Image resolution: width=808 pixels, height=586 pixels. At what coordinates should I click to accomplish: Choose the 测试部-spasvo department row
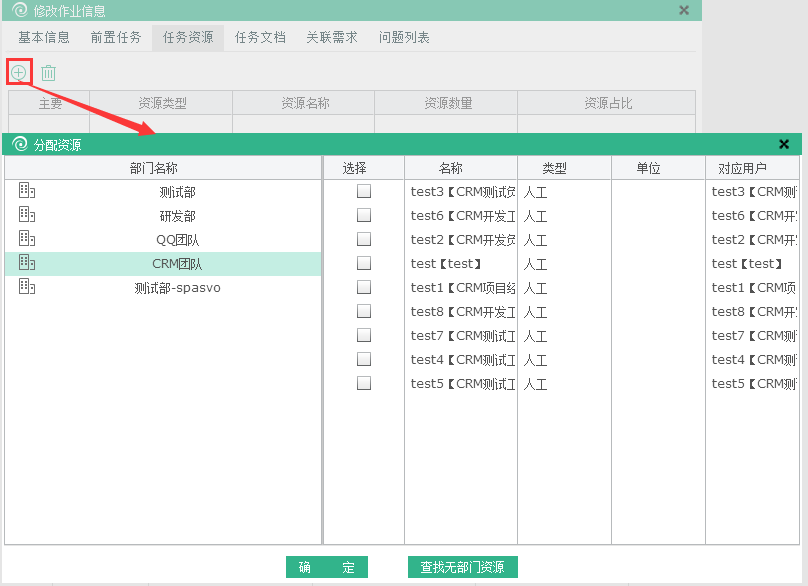177,287
